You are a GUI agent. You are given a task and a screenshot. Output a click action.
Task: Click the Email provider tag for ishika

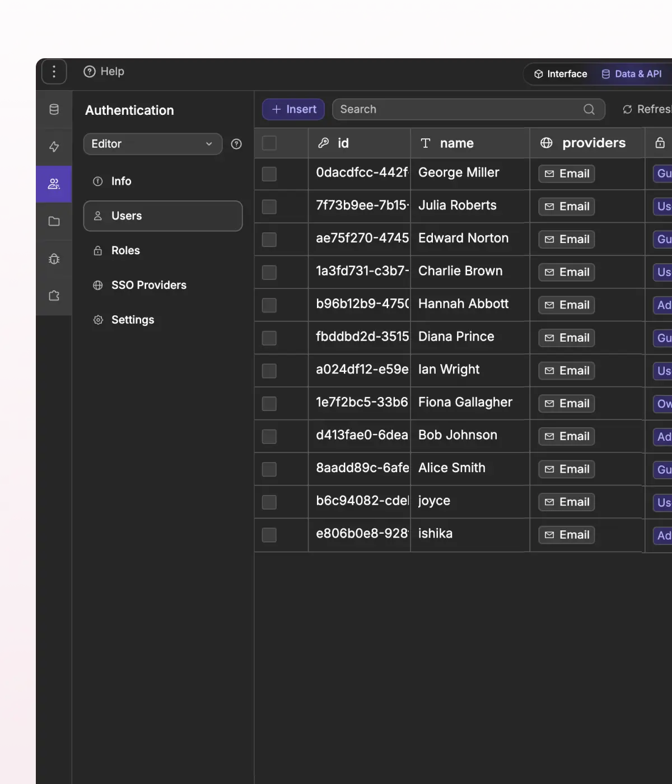pyautogui.click(x=567, y=535)
